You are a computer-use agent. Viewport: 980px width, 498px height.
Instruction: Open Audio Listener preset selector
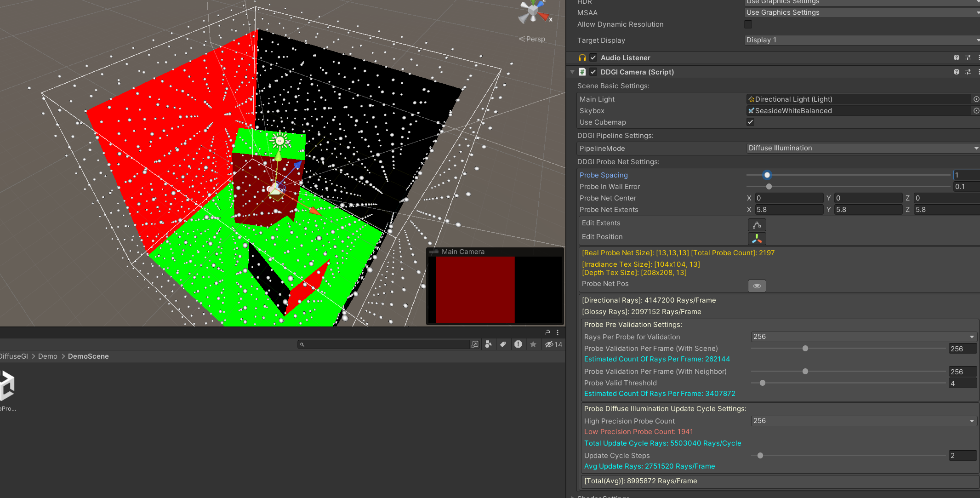click(x=968, y=57)
